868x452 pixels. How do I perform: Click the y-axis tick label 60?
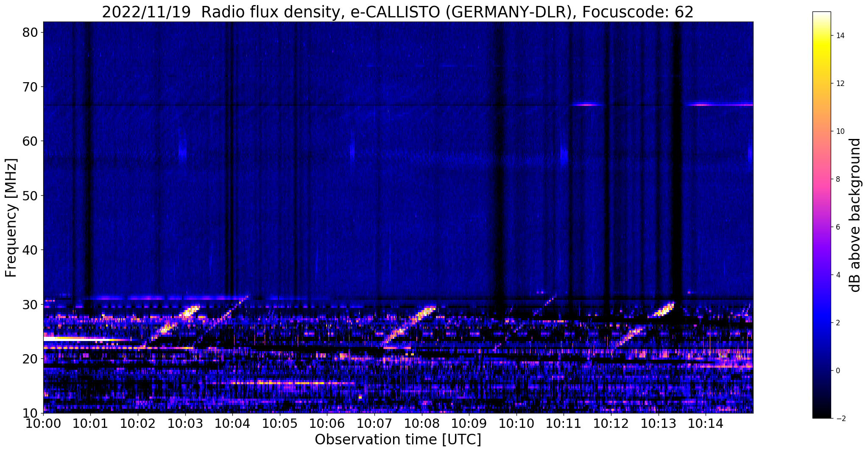click(x=31, y=141)
